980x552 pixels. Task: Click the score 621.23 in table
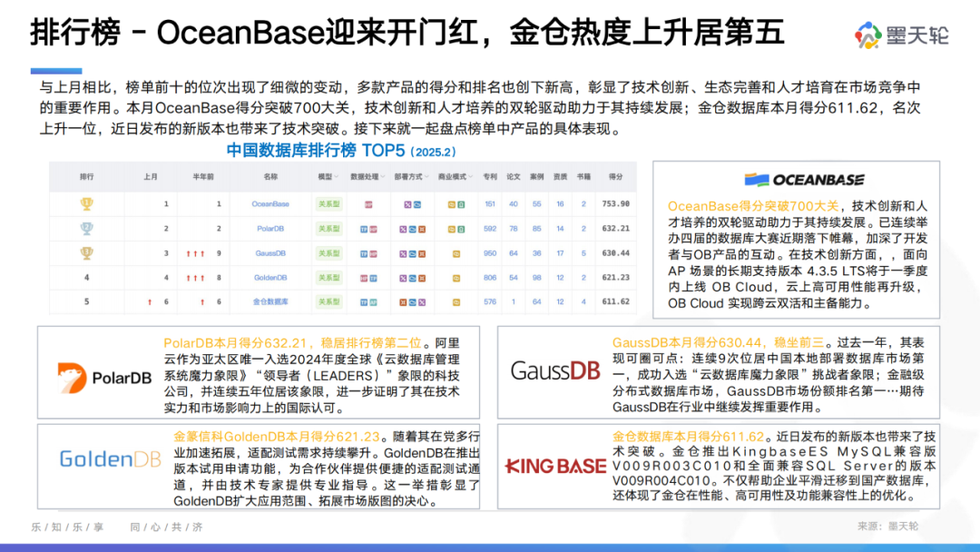coord(615,278)
